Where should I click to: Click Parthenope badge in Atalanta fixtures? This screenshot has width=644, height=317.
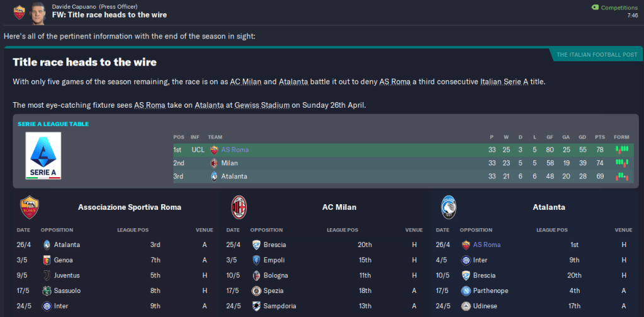(466, 291)
